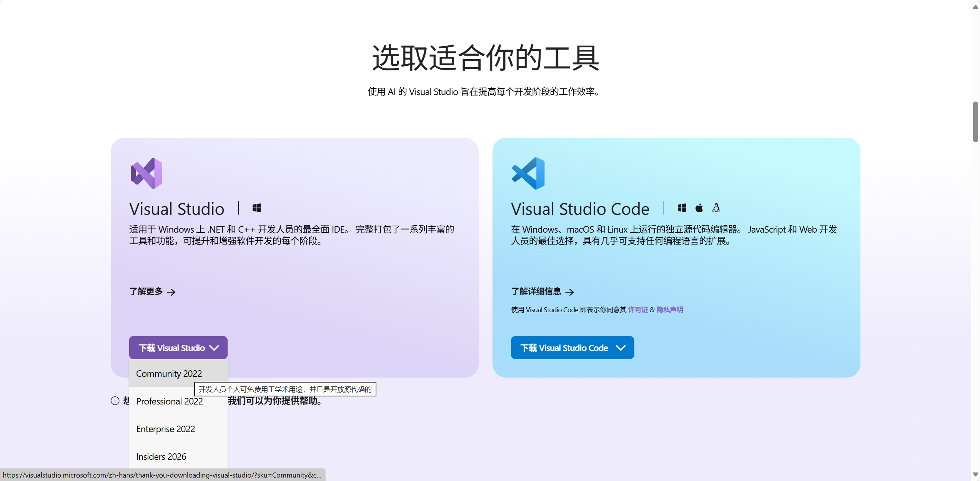The width and height of the screenshot is (980, 481).
Task: Click the info circle icon below the cards
Action: 115,401
